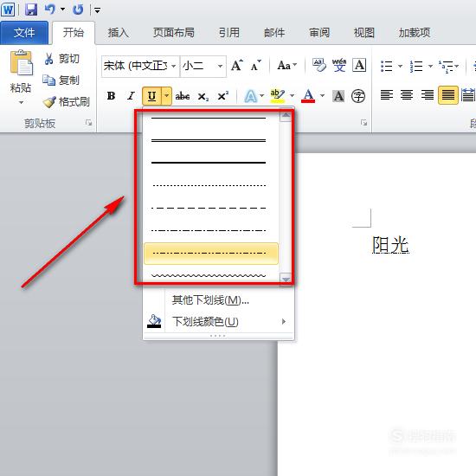Click the Enclose Characters 字 icon
Screen dimensions: 476x476
click(x=358, y=96)
